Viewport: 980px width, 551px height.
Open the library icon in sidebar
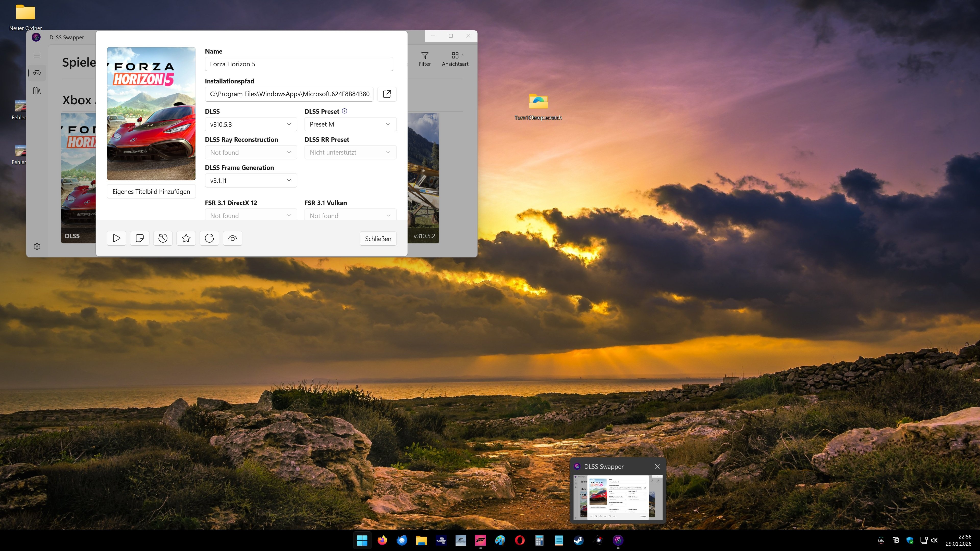pyautogui.click(x=37, y=91)
